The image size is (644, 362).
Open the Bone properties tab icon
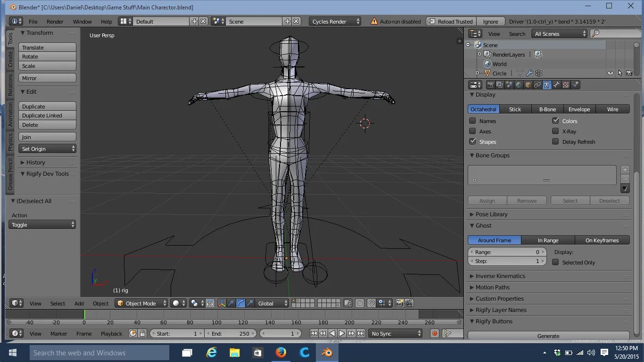click(556, 85)
